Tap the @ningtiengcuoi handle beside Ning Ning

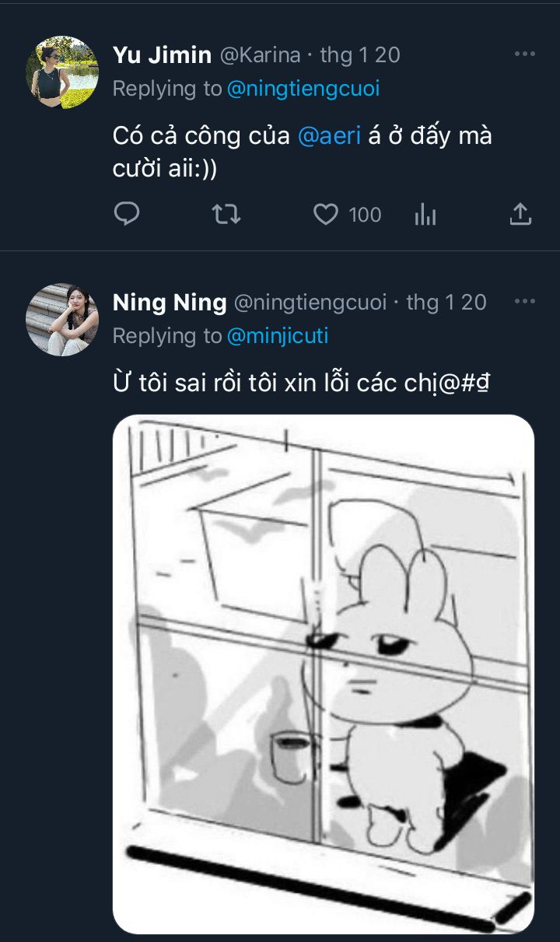tap(311, 302)
